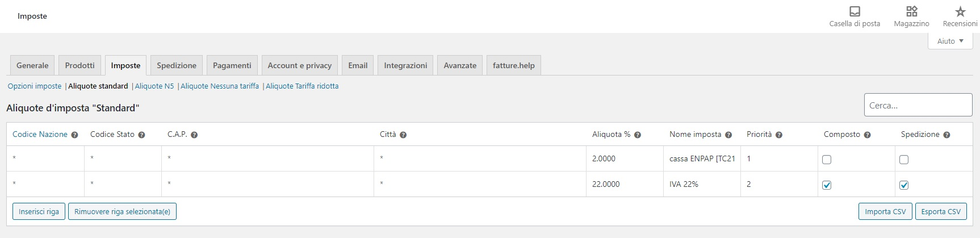Click help icon next to Aliquota %
Screen dimensions: 980x238
(x=638, y=135)
